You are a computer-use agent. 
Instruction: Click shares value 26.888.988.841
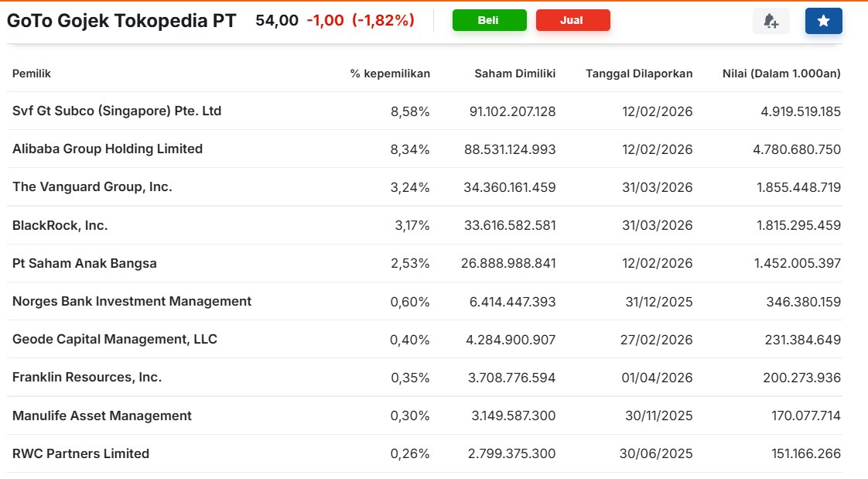click(509, 264)
